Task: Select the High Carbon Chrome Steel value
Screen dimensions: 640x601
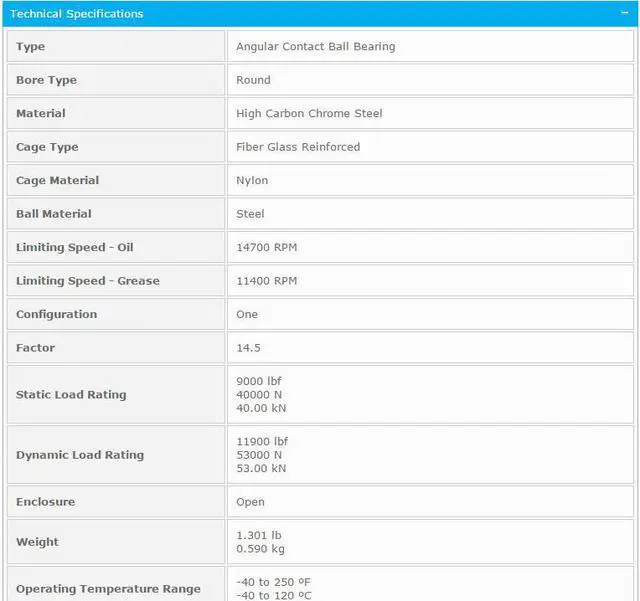Action: point(309,114)
